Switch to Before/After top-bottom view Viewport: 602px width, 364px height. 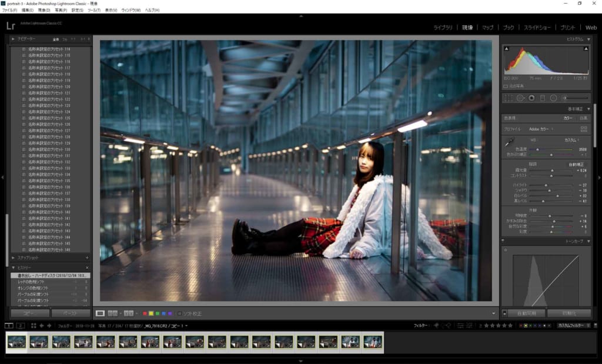pos(129,313)
